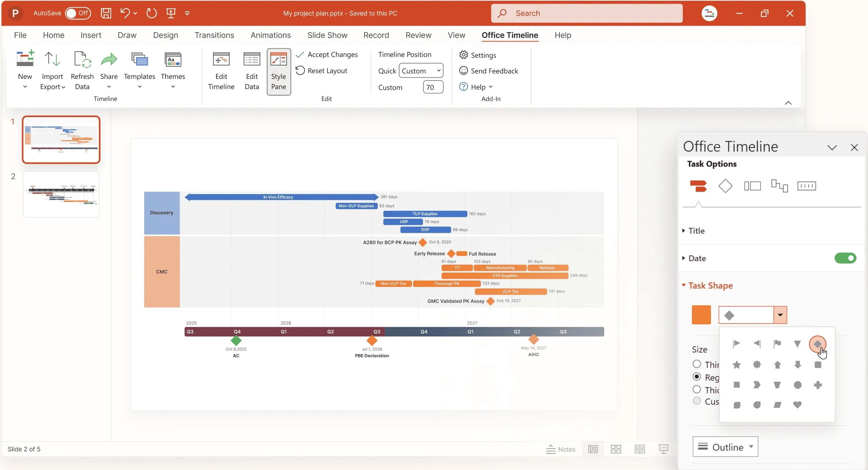Image resolution: width=868 pixels, height=470 pixels.
Task: Select the diamond Task Options shape icon
Action: pyautogui.click(x=725, y=186)
